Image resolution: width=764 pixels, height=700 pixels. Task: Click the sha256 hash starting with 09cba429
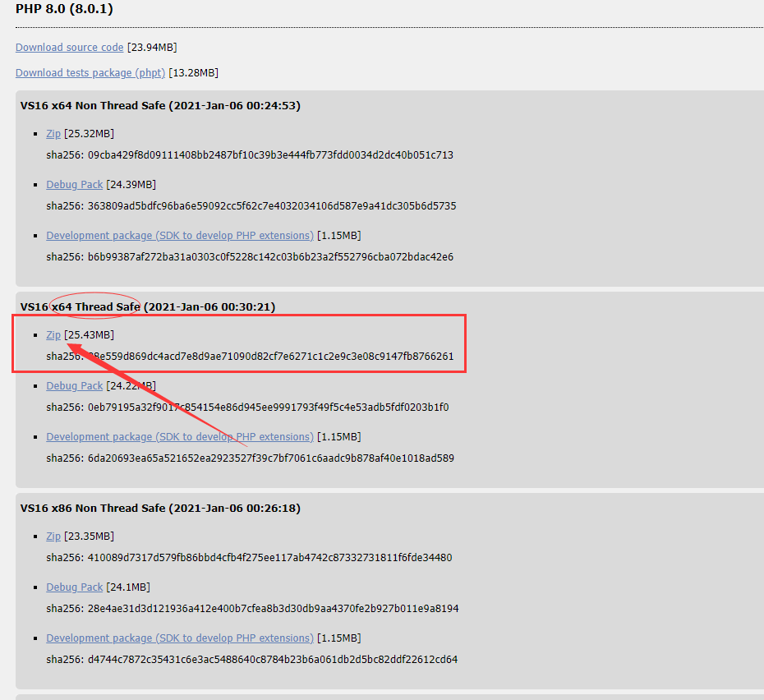(x=270, y=155)
